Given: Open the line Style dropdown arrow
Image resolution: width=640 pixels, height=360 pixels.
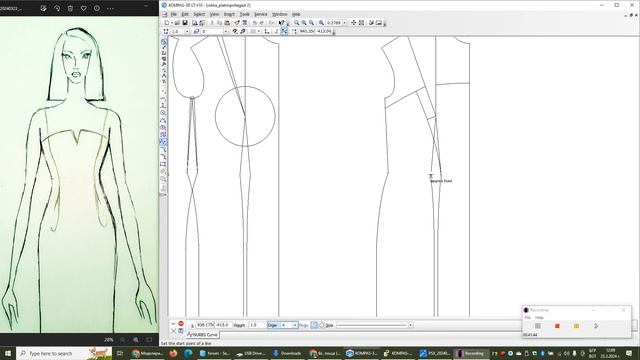Looking at the screenshot, I should coord(411,325).
